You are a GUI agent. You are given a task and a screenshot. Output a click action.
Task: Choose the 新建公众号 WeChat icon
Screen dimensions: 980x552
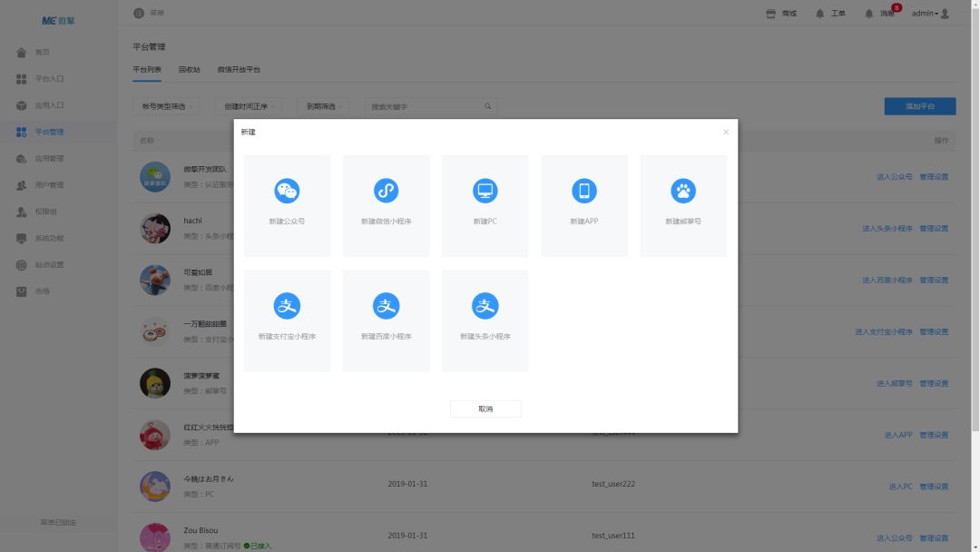(287, 191)
